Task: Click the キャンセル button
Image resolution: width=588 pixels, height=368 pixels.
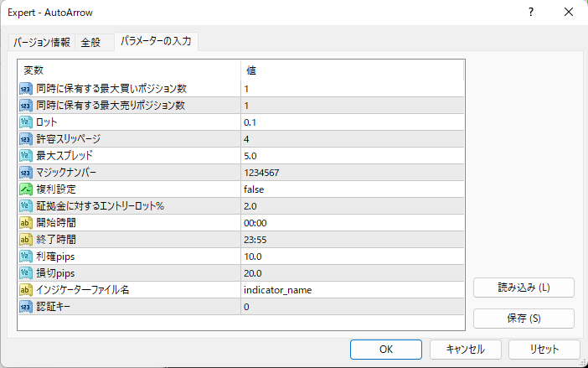Action: (466, 349)
